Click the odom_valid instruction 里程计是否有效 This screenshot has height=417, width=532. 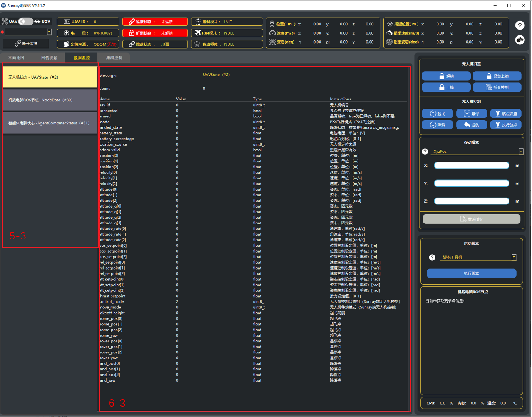pyautogui.click(x=343, y=150)
